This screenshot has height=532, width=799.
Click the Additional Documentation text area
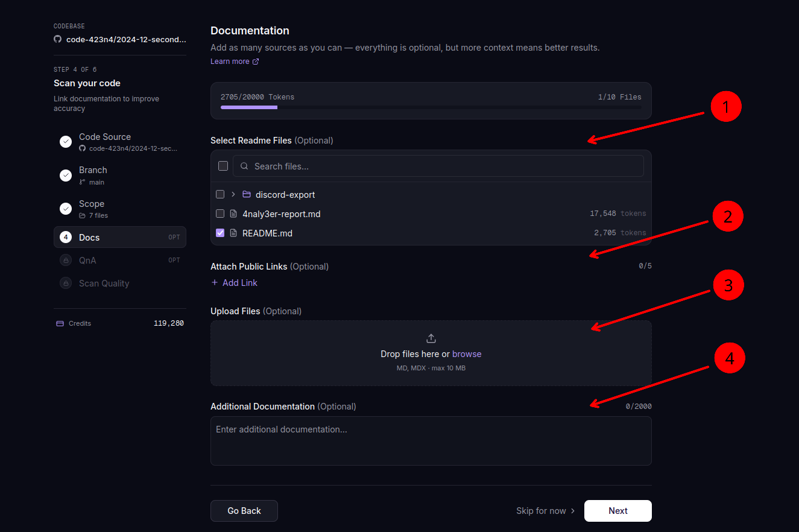pos(431,441)
